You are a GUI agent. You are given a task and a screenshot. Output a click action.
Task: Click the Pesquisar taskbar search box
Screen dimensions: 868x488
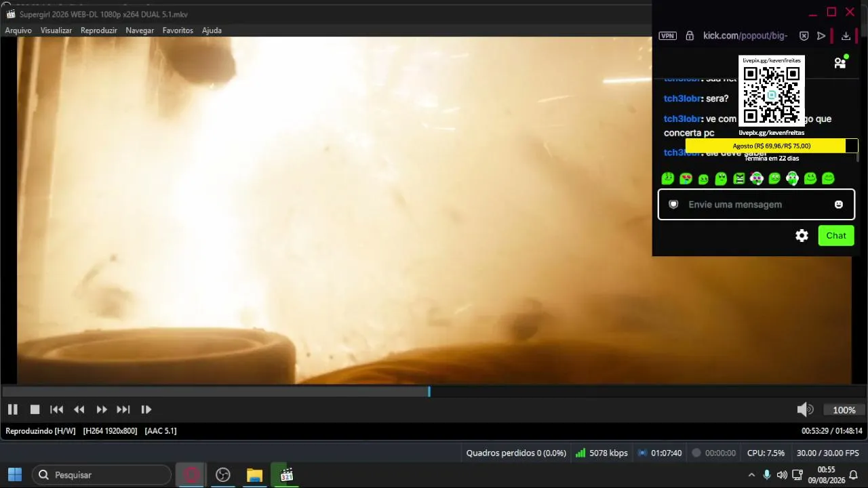[102, 475]
